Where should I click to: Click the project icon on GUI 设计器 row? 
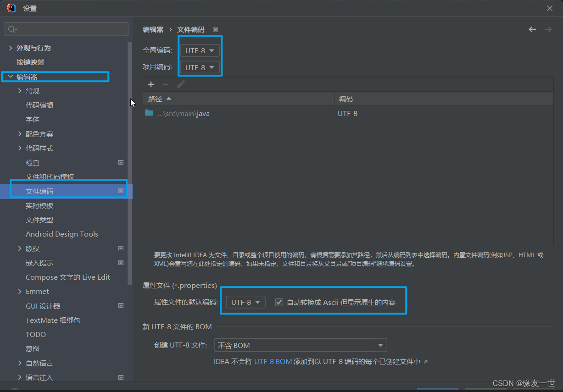[121, 305]
